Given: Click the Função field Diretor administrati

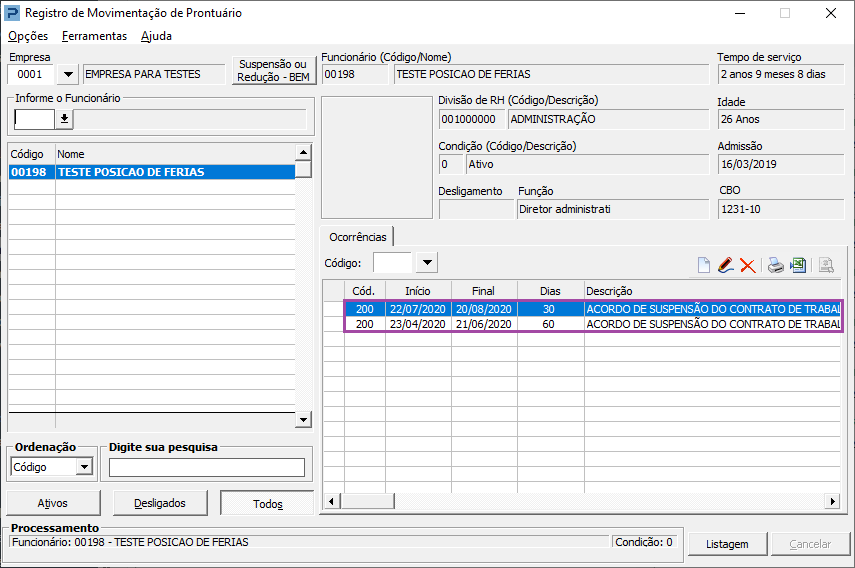Looking at the screenshot, I should click(x=612, y=209).
